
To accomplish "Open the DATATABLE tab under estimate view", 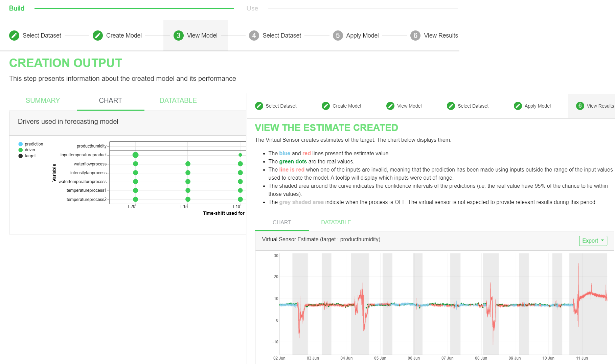I will [x=336, y=223].
